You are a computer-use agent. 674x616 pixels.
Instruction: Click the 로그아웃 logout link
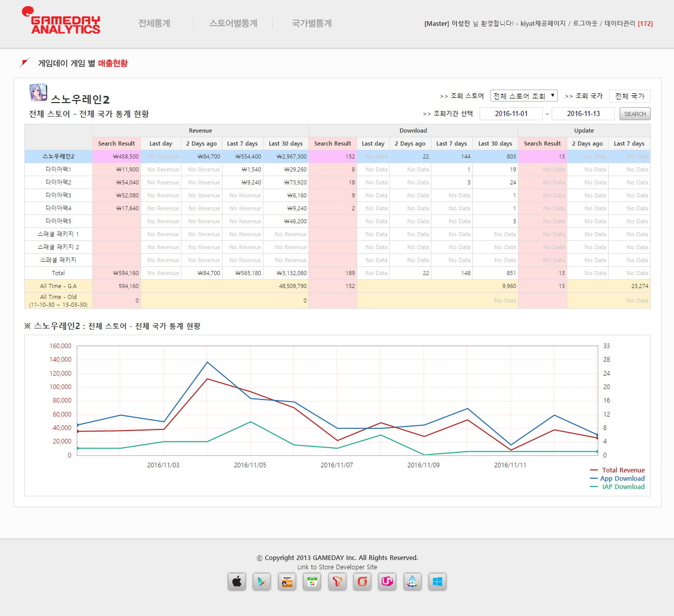click(585, 23)
